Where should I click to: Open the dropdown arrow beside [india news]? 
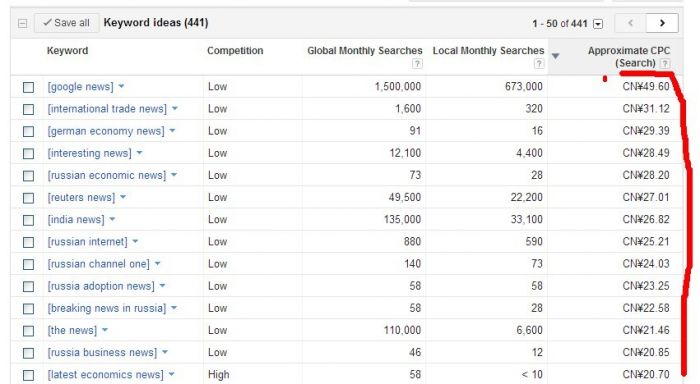coord(112,219)
